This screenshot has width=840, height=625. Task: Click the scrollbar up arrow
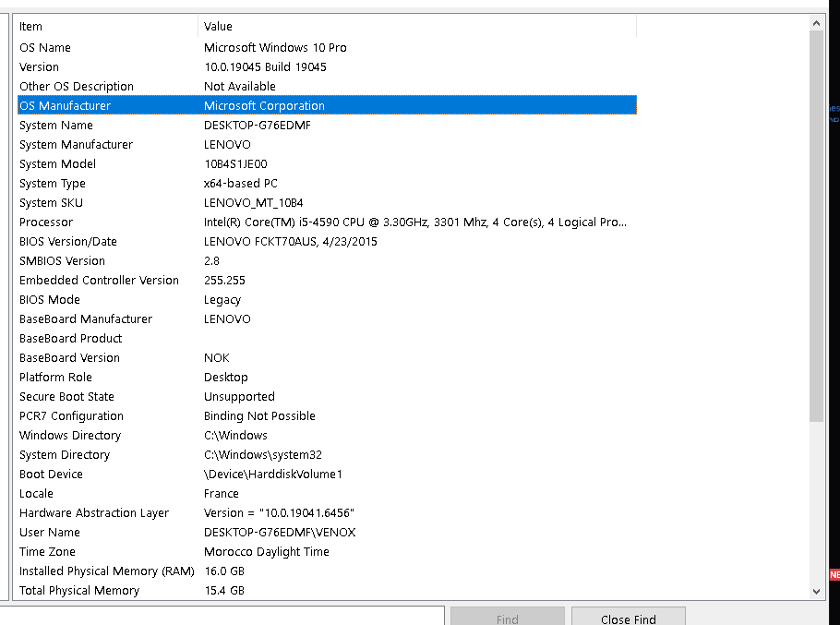coord(816,24)
